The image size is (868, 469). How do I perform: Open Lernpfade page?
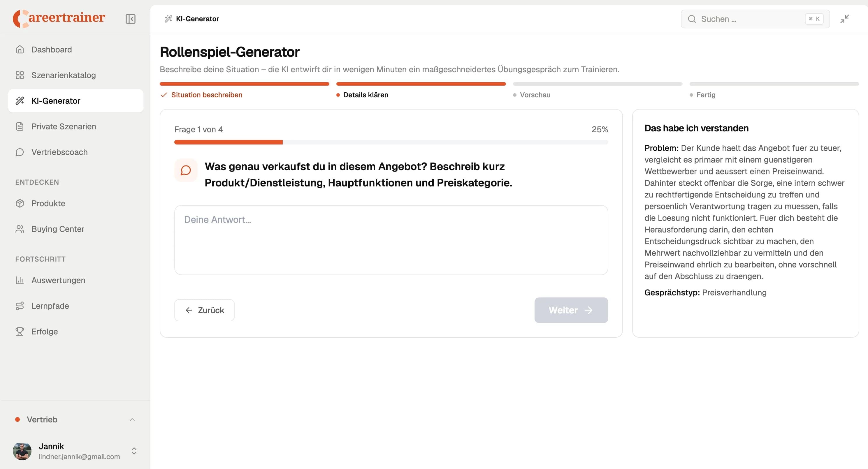76,306
